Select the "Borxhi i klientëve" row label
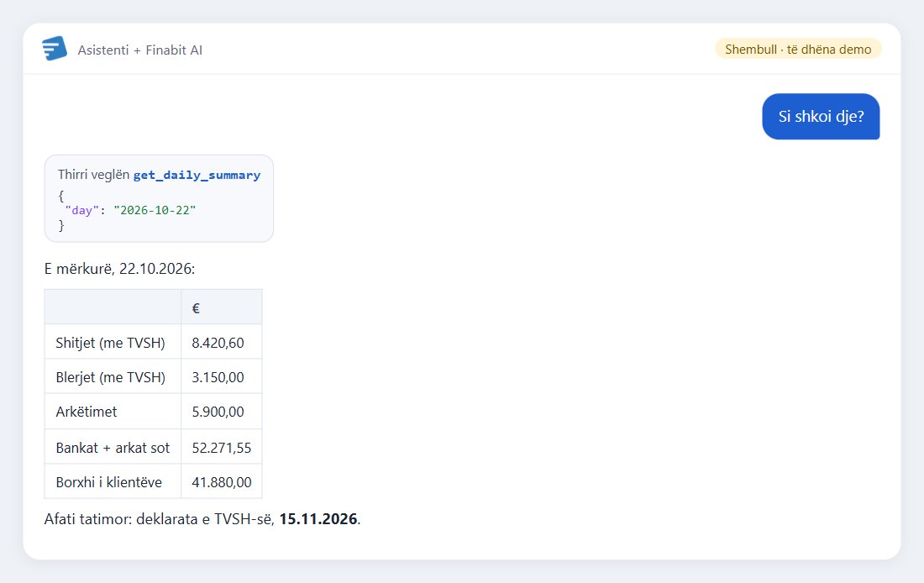Image resolution: width=924 pixels, height=583 pixels. tap(109, 482)
